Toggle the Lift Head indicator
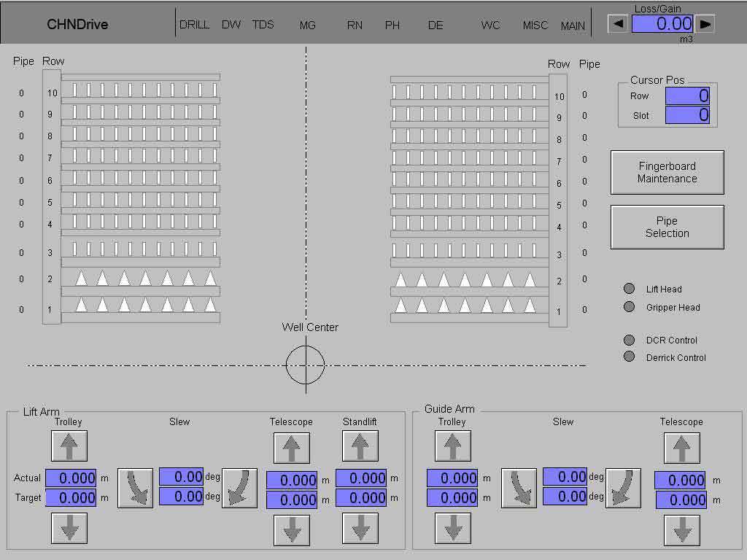This screenshot has width=747, height=560. [630, 289]
